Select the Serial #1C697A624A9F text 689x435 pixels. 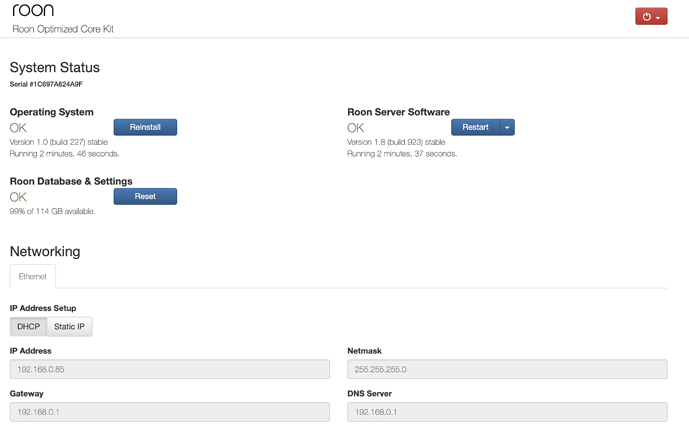46,84
